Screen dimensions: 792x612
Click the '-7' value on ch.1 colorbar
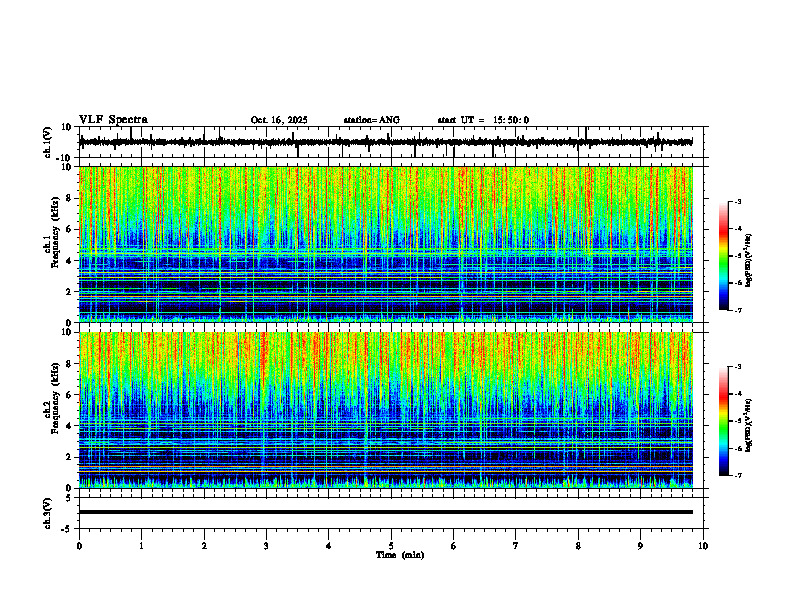(x=738, y=310)
